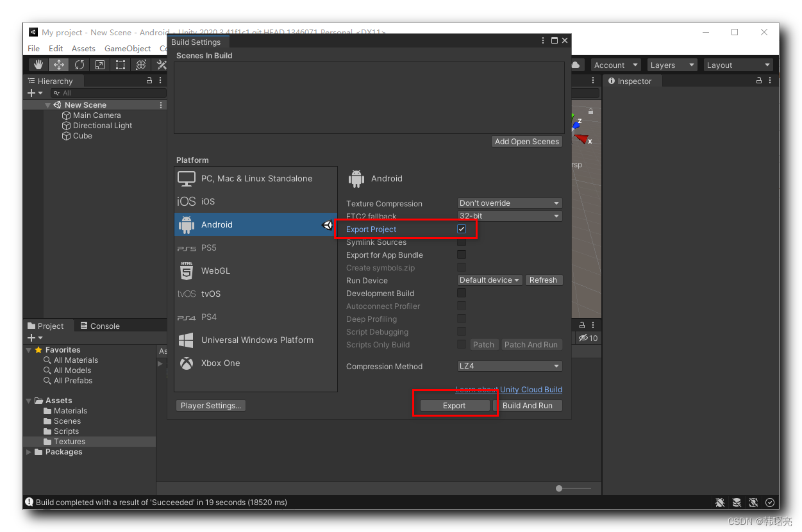Lock the Inspector panel
Viewport: 802px width, 532px height.
point(759,81)
